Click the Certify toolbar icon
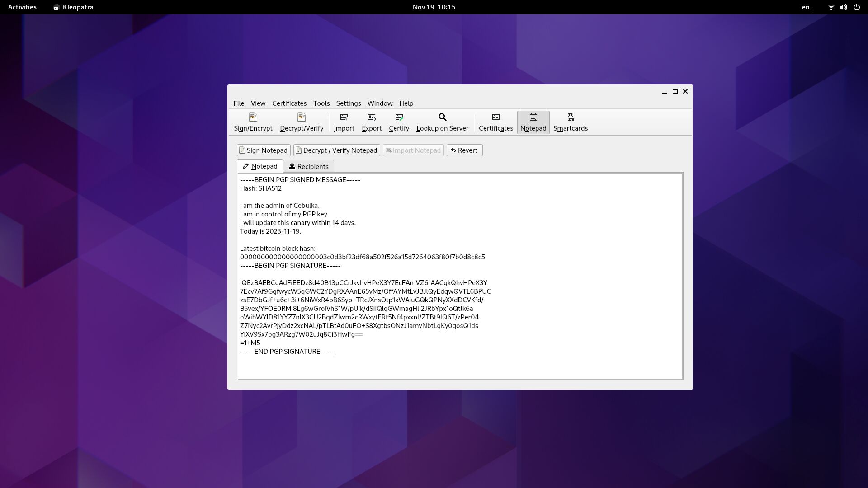Image resolution: width=868 pixels, height=488 pixels. point(399,122)
